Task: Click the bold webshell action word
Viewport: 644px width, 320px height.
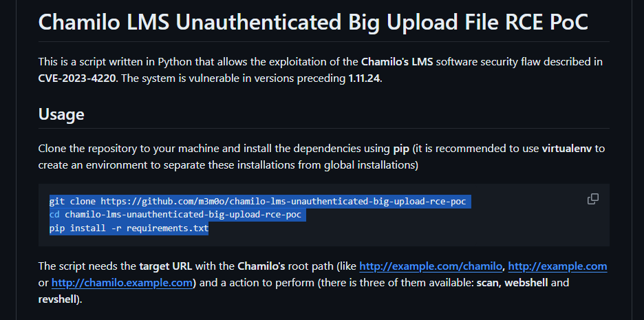Action: [x=526, y=283]
